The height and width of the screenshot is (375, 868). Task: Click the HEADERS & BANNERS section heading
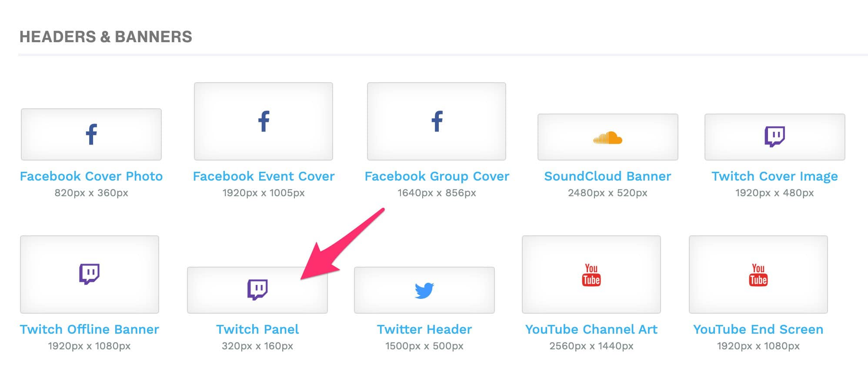coord(106,37)
